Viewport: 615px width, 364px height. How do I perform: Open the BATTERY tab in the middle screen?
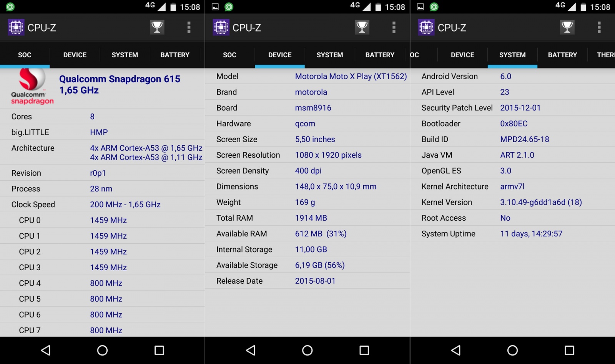coord(380,55)
